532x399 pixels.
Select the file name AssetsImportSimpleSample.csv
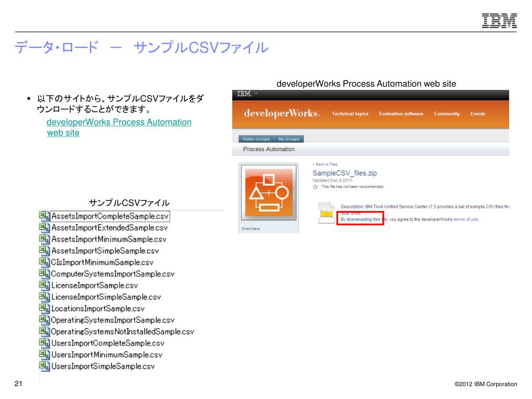pyautogui.click(x=105, y=251)
